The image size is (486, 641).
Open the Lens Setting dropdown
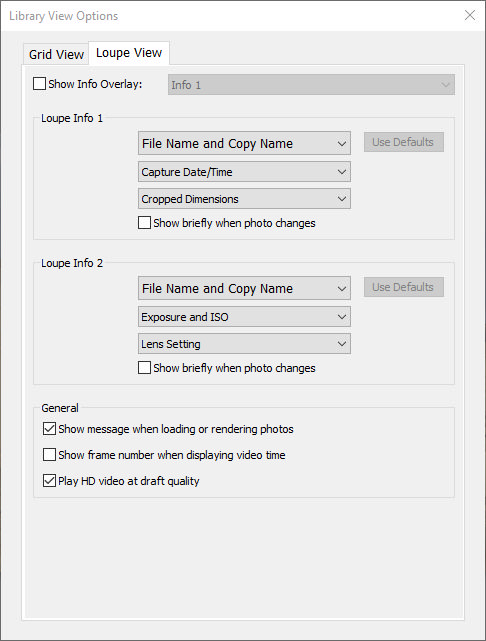coord(244,344)
